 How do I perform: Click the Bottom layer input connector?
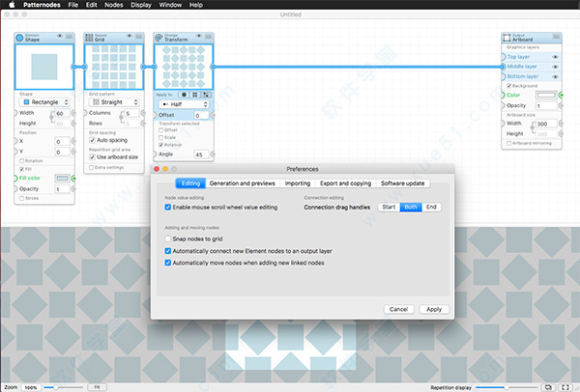(503, 76)
